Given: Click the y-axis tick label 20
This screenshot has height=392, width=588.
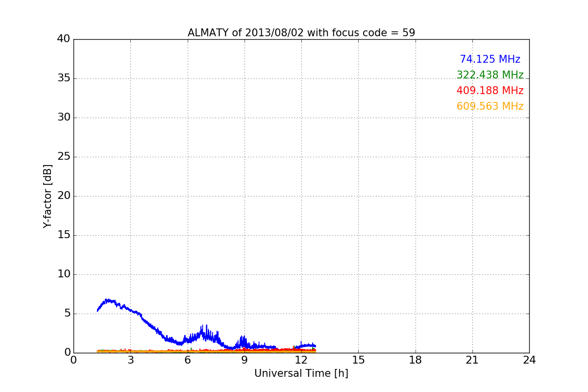Looking at the screenshot, I should point(64,196).
